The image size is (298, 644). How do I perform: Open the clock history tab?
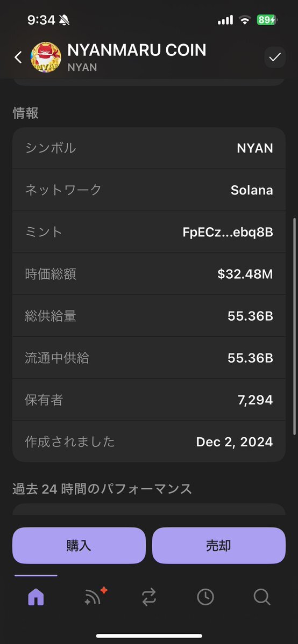[x=205, y=597]
